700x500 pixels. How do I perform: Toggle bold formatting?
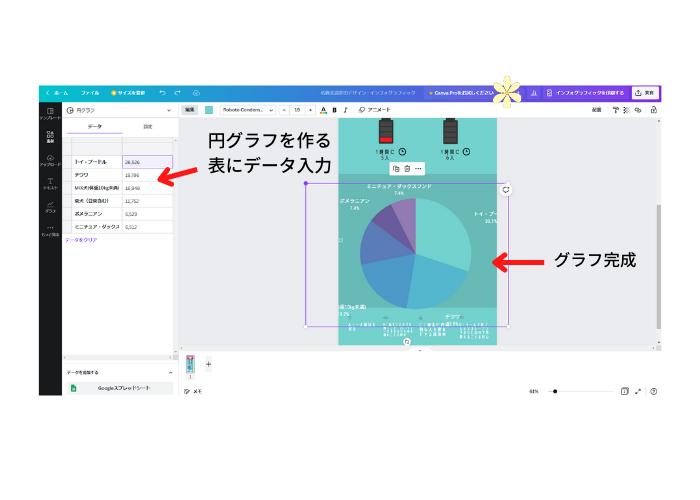point(334,110)
